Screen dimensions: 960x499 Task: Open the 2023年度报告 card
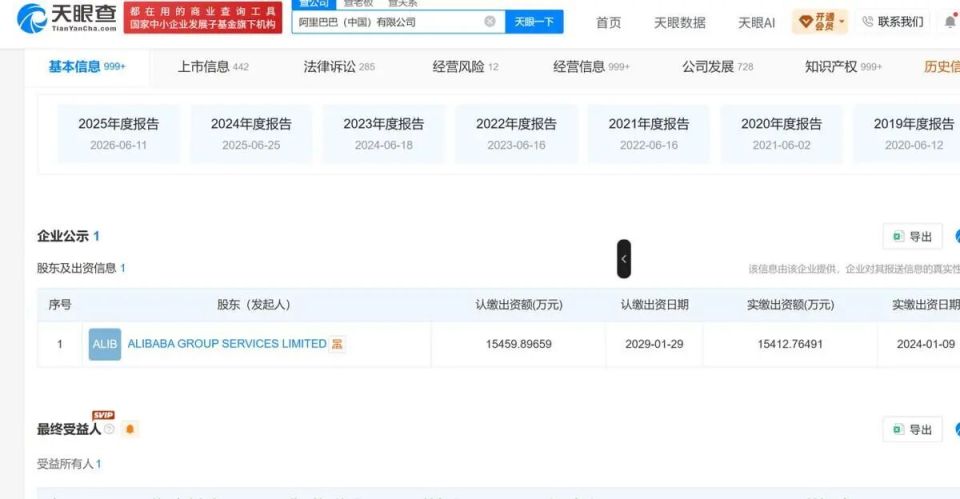click(x=384, y=133)
